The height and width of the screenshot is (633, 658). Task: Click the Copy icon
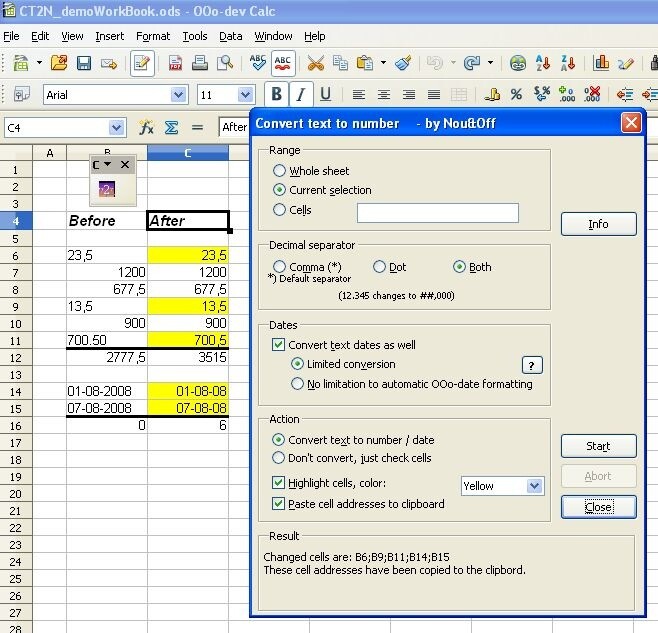click(x=340, y=63)
